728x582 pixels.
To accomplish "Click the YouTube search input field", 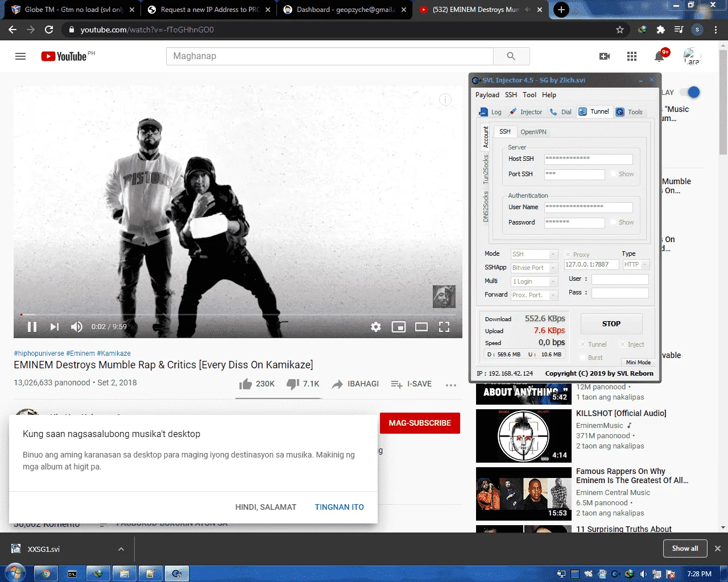I will 330,56.
